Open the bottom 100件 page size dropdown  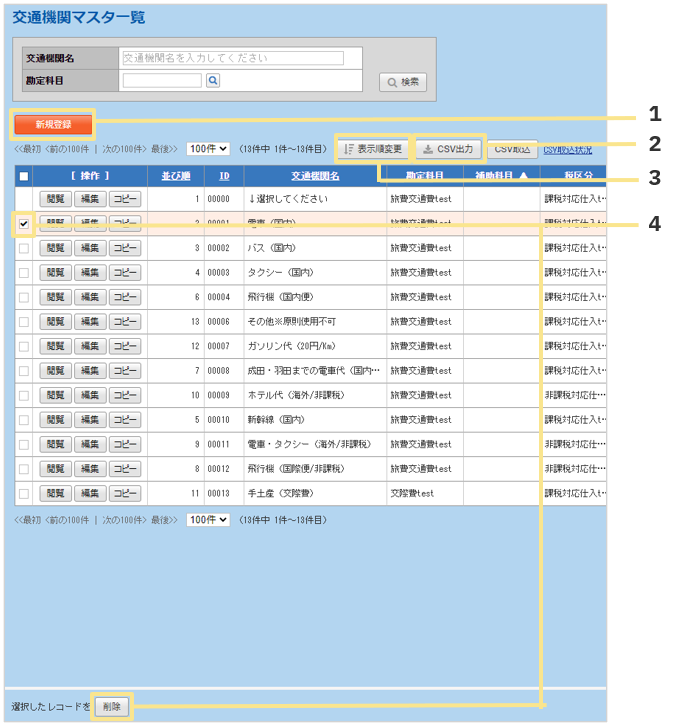(x=208, y=520)
